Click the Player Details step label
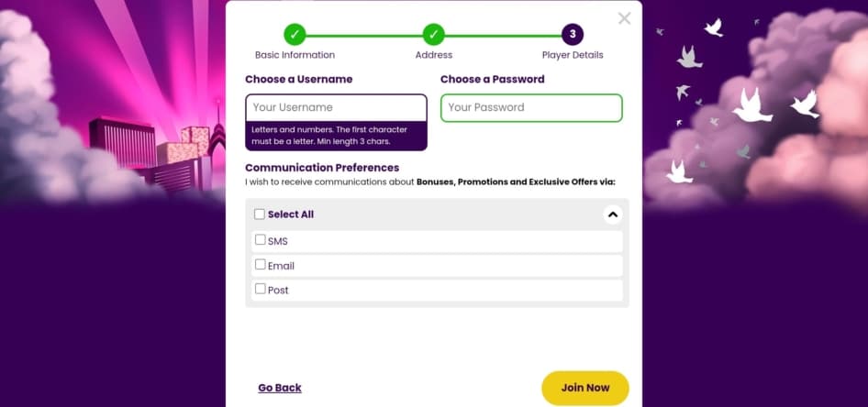 click(x=573, y=55)
